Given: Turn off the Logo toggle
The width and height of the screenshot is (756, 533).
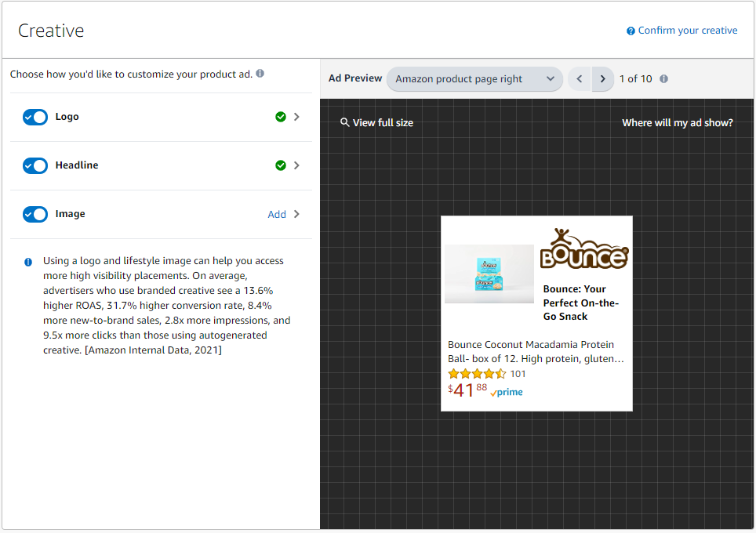Looking at the screenshot, I should pyautogui.click(x=35, y=117).
